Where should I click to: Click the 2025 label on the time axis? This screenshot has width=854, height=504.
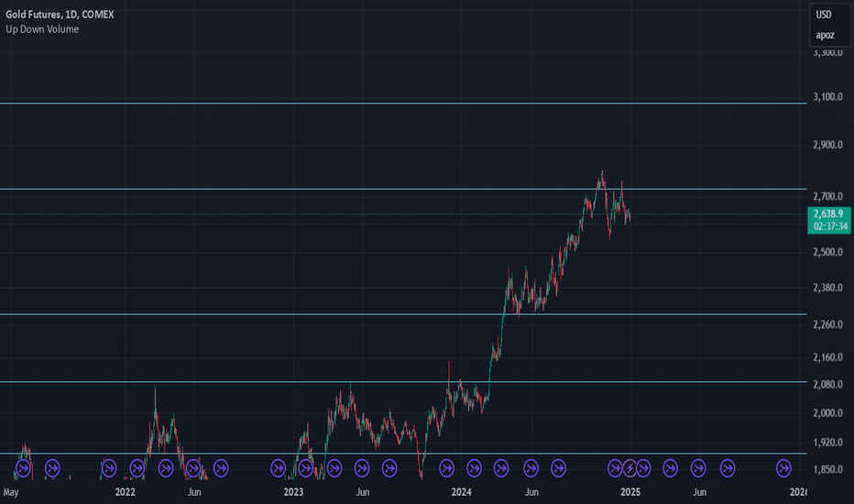[x=630, y=492]
